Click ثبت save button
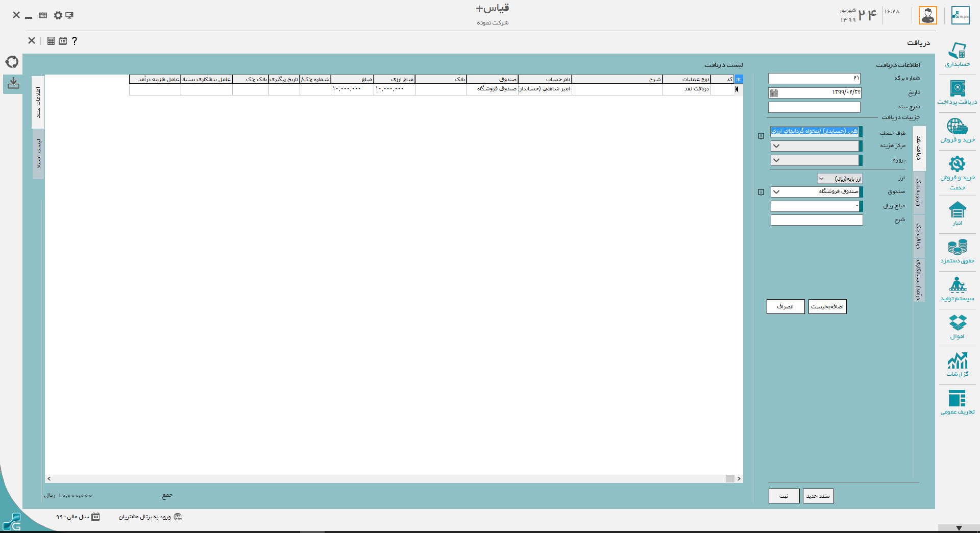 point(784,496)
